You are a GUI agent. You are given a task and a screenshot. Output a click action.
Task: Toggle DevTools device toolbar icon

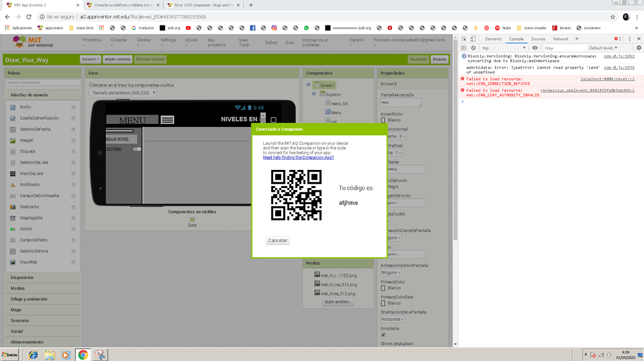click(473, 39)
